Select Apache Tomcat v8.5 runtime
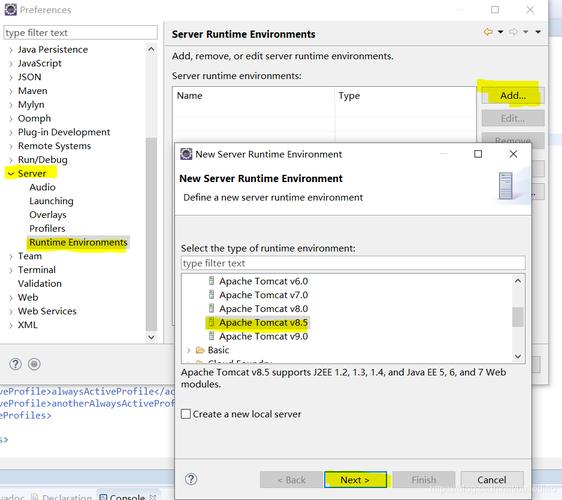562x500 pixels. [x=263, y=323]
